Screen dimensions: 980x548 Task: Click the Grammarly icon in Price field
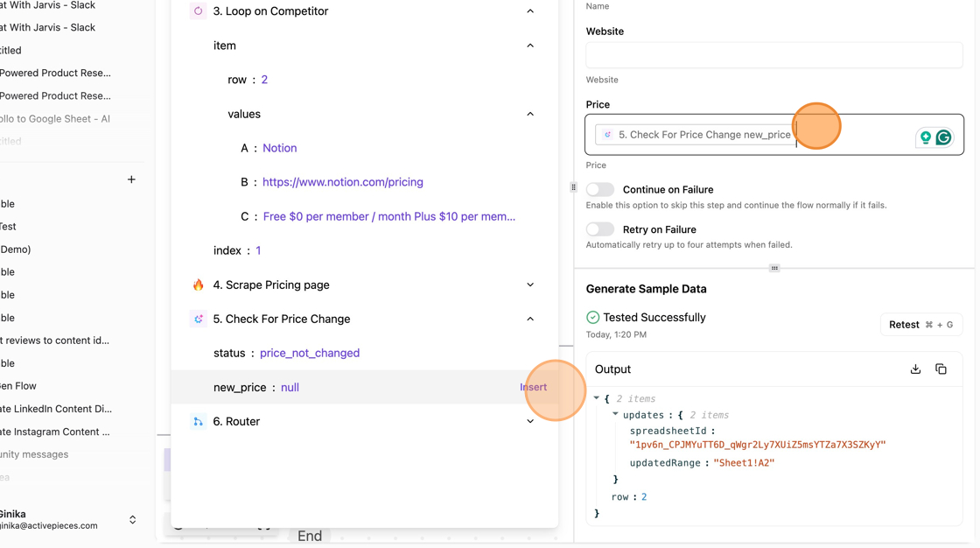pyautogui.click(x=943, y=137)
